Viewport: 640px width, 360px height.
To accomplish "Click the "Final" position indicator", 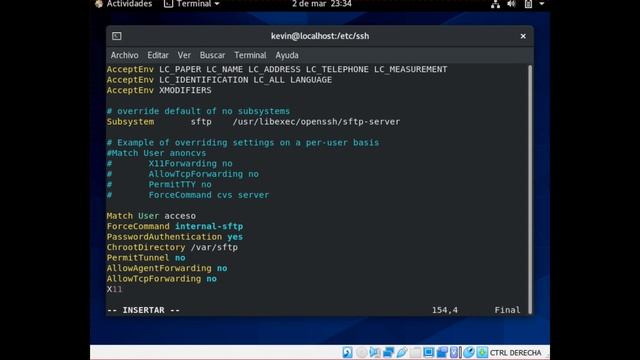I will [507, 310].
